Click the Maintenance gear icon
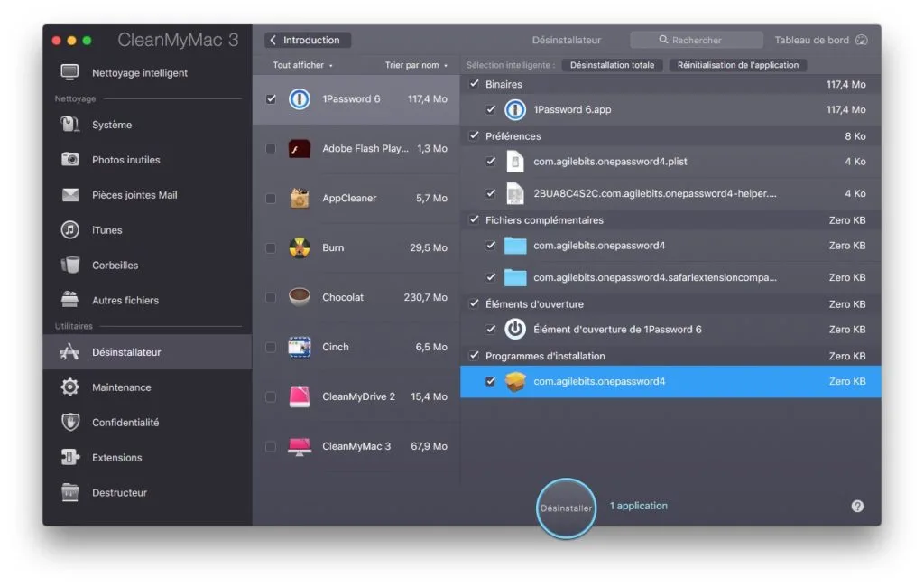924x587 pixels. click(69, 387)
